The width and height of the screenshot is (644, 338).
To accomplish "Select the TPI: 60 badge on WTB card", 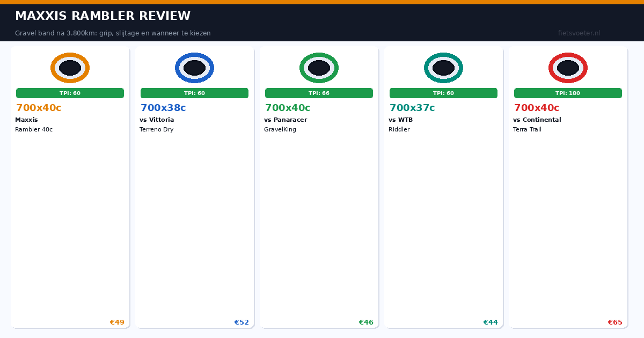I will pos(443,93).
